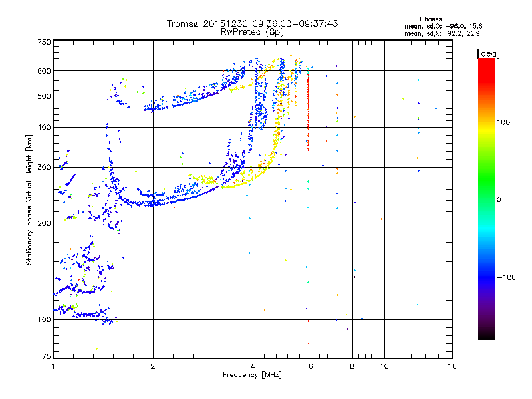Click y-axis tick label '300'
Viewport: 532px width, 399px height.
tap(44, 168)
